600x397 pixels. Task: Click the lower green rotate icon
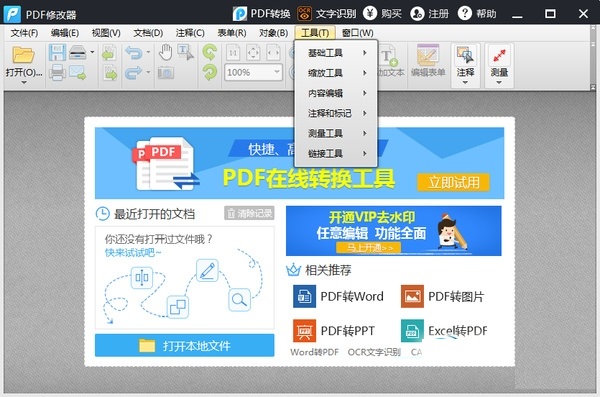click(210, 72)
